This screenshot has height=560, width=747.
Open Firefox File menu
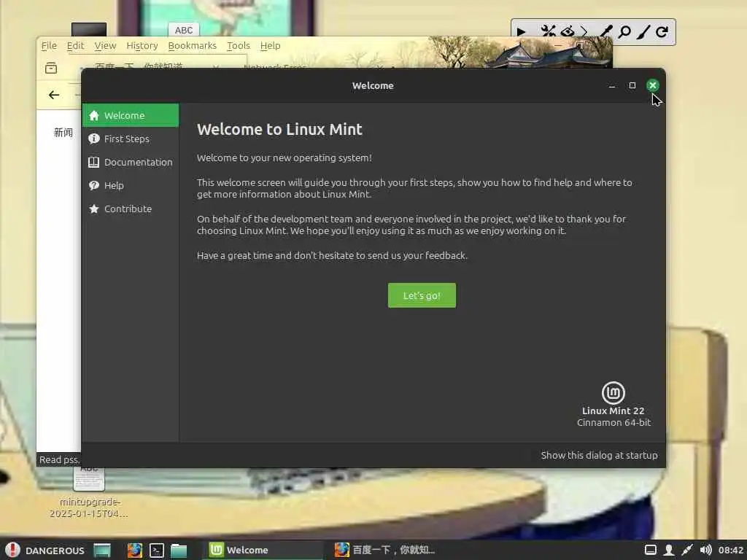(x=49, y=46)
